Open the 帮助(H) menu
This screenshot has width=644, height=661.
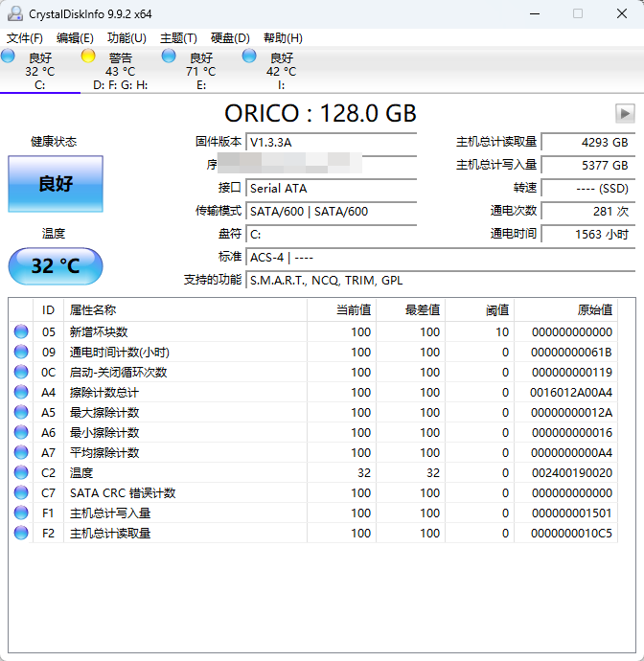pyautogui.click(x=283, y=38)
